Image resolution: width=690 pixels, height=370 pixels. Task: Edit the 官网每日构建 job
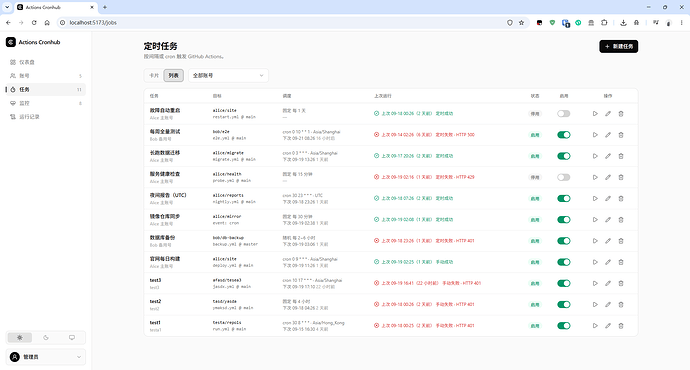click(x=608, y=262)
